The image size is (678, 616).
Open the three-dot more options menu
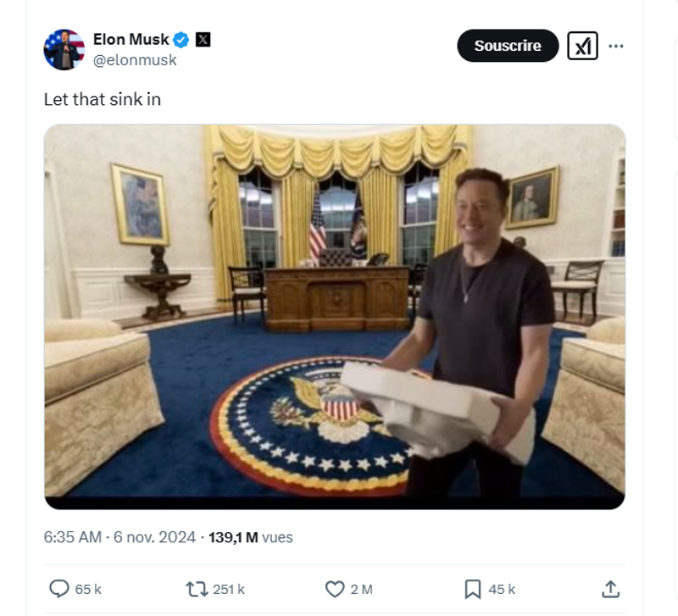(x=616, y=46)
